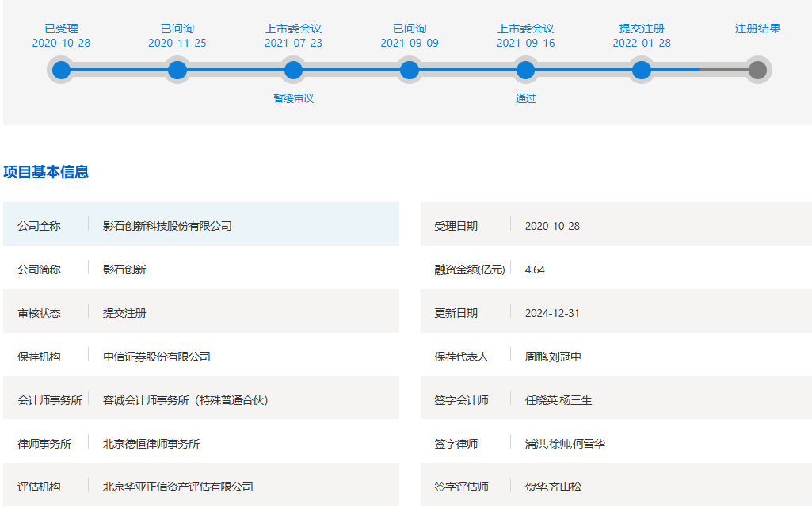Click the 已受理 2020-10-28 timeline dot

click(x=61, y=70)
